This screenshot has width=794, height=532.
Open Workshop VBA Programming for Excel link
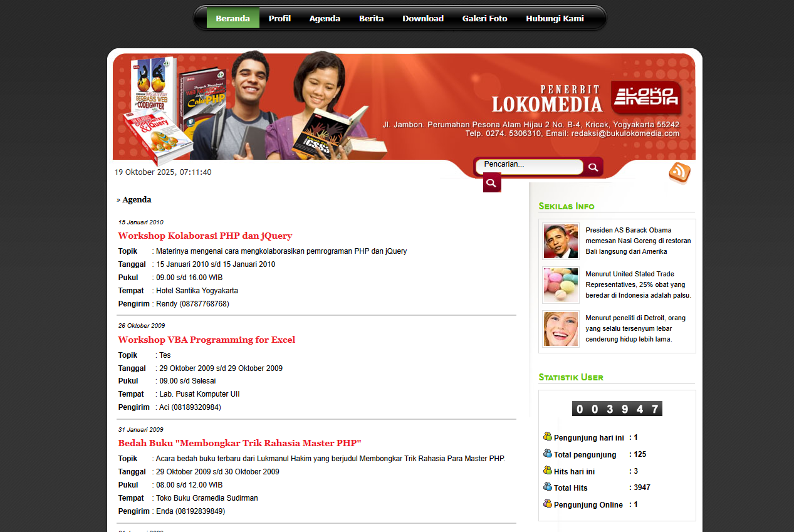[x=206, y=340]
